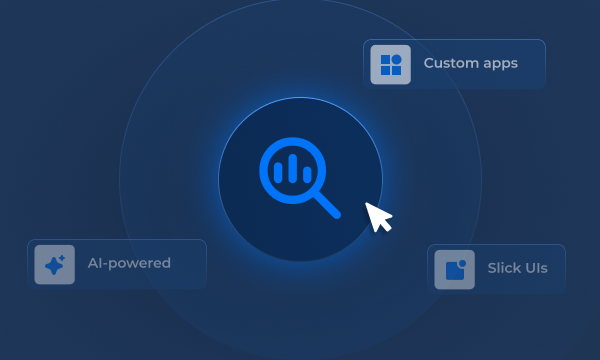Viewport: 600px width, 360px height.
Task: Select the Slick UIs label
Action: click(517, 268)
